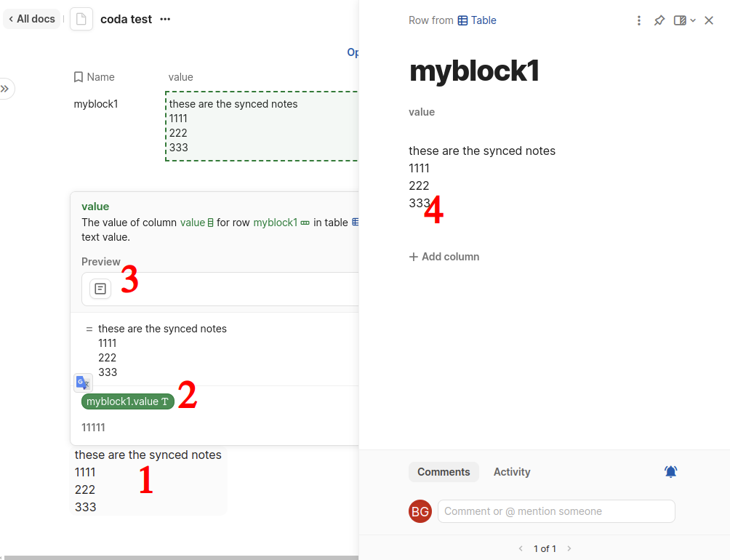Go to next row arrow
Screen dimensions: 730x560
[569, 548]
